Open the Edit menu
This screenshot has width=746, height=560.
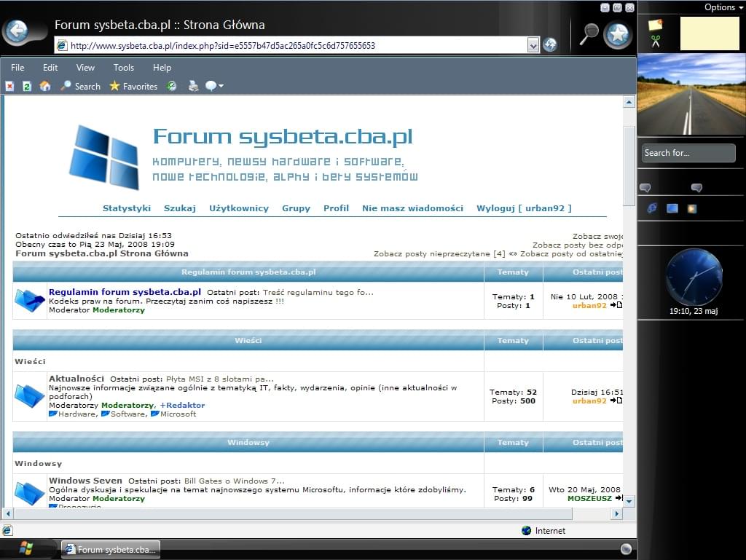tap(50, 68)
